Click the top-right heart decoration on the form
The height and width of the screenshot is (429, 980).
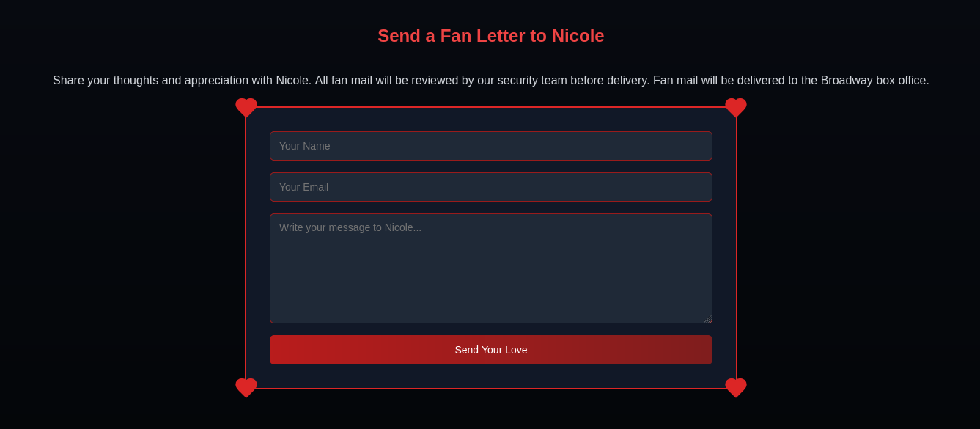tap(736, 108)
